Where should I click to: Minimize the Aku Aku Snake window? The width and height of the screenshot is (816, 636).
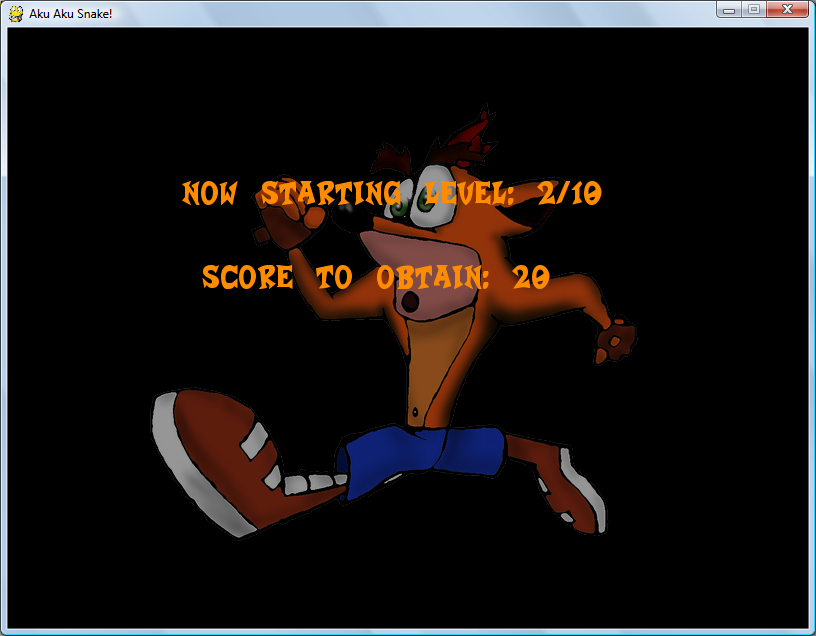point(729,10)
